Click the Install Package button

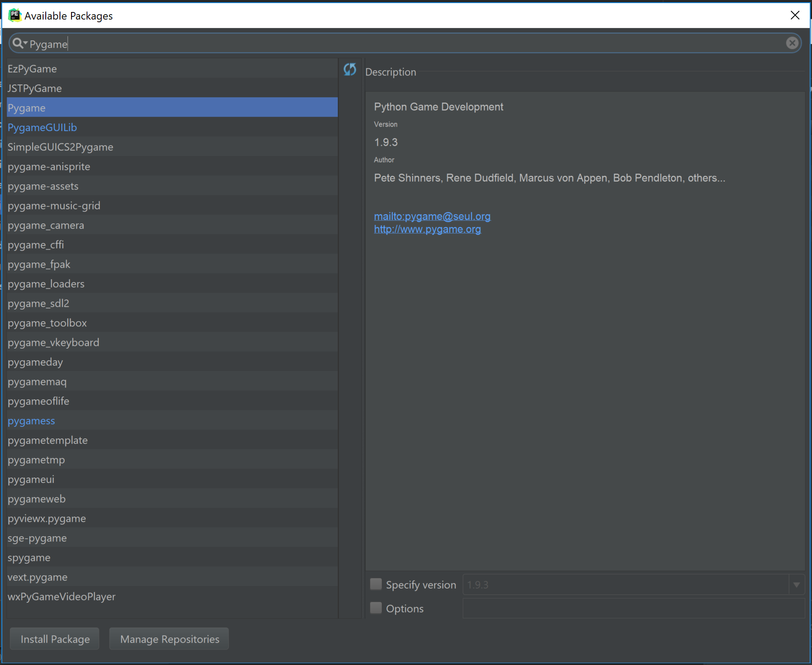55,639
